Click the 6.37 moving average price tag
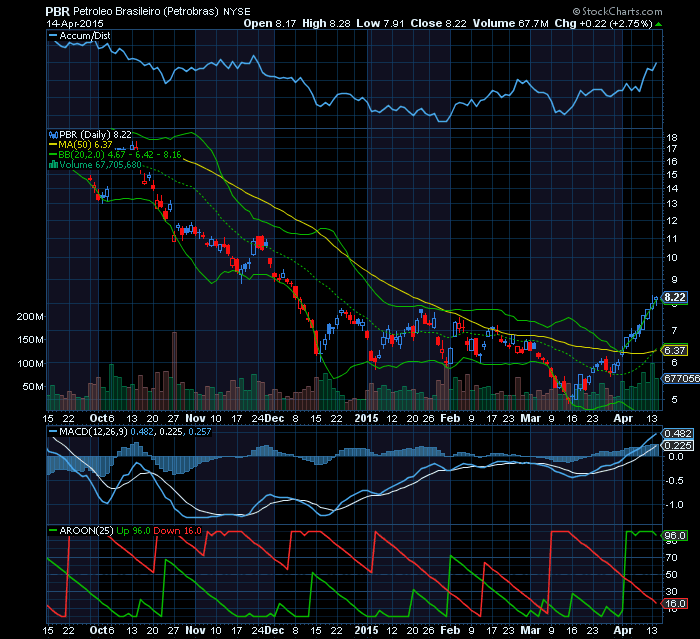The height and width of the screenshot is (639, 700). pos(675,351)
